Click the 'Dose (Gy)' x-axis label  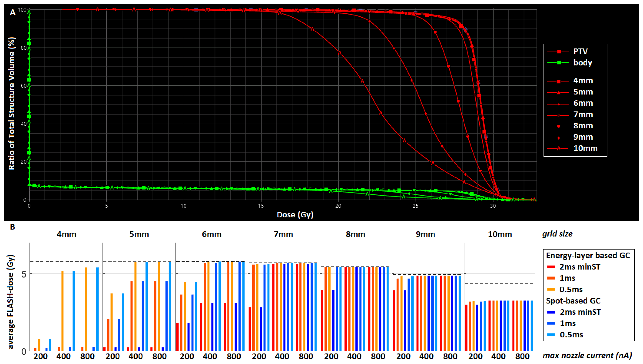pyautogui.click(x=295, y=215)
